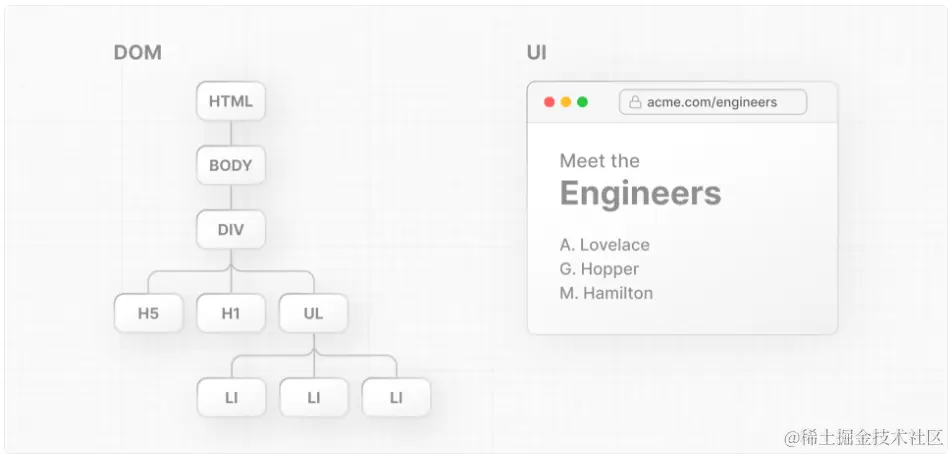Image resolution: width=950 pixels, height=454 pixels.
Task: Click the yellow window dot
Action: (565, 102)
